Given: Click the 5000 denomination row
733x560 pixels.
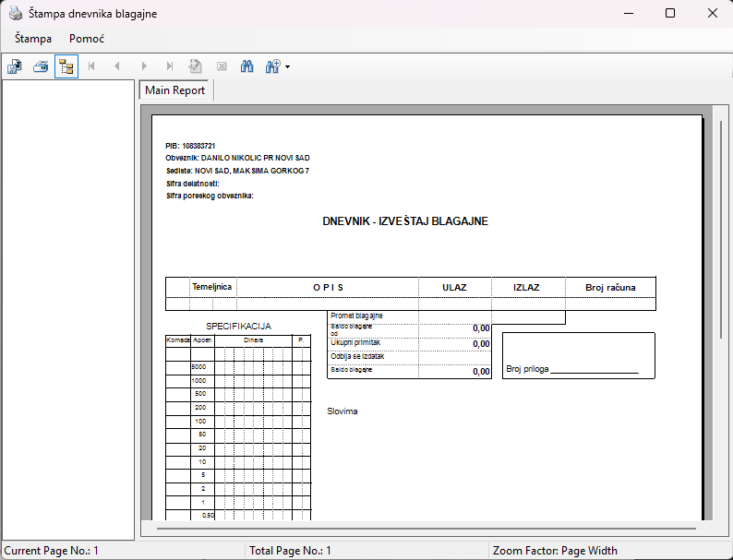Looking at the screenshot, I should (x=238, y=367).
